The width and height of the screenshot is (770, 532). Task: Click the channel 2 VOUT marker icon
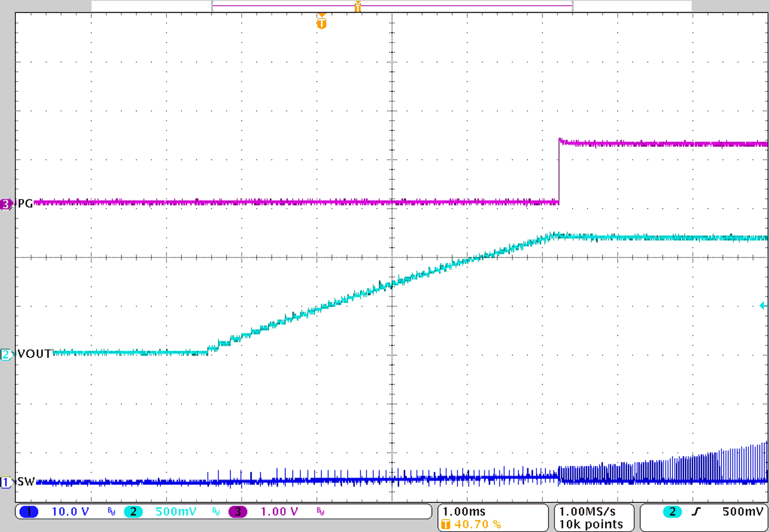(7, 354)
